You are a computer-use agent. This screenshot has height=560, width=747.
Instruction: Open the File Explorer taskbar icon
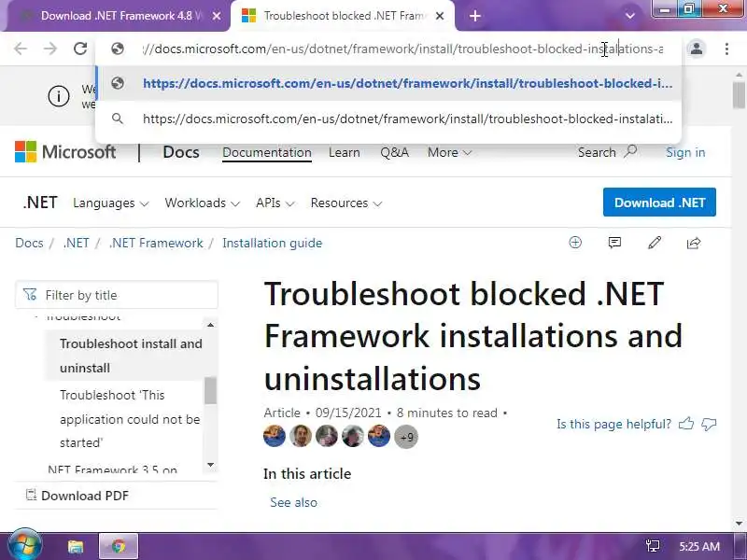[76, 546]
